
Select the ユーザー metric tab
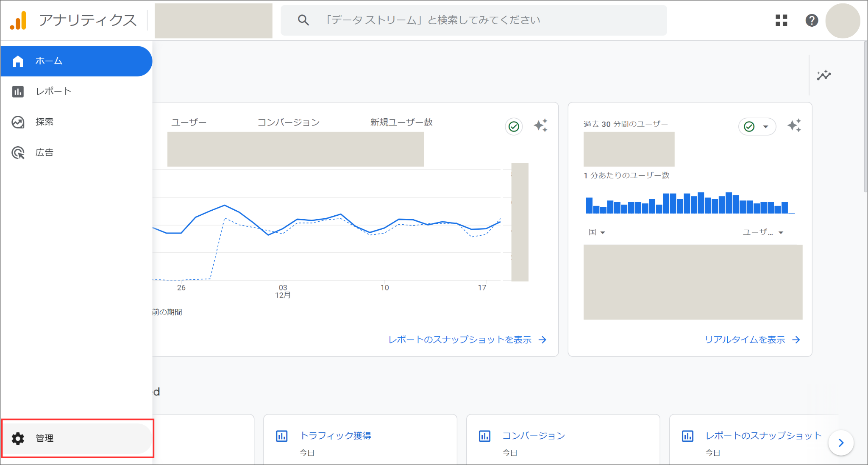(189, 122)
